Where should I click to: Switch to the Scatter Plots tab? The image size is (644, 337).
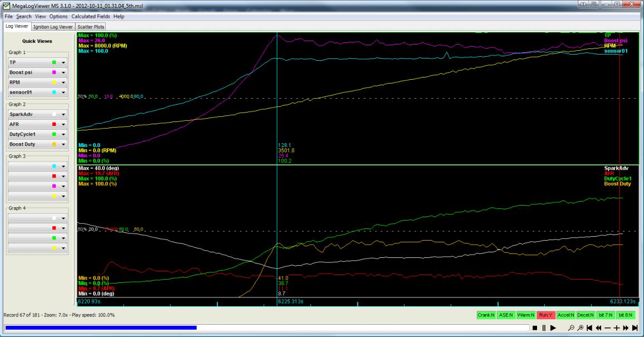[x=90, y=26]
